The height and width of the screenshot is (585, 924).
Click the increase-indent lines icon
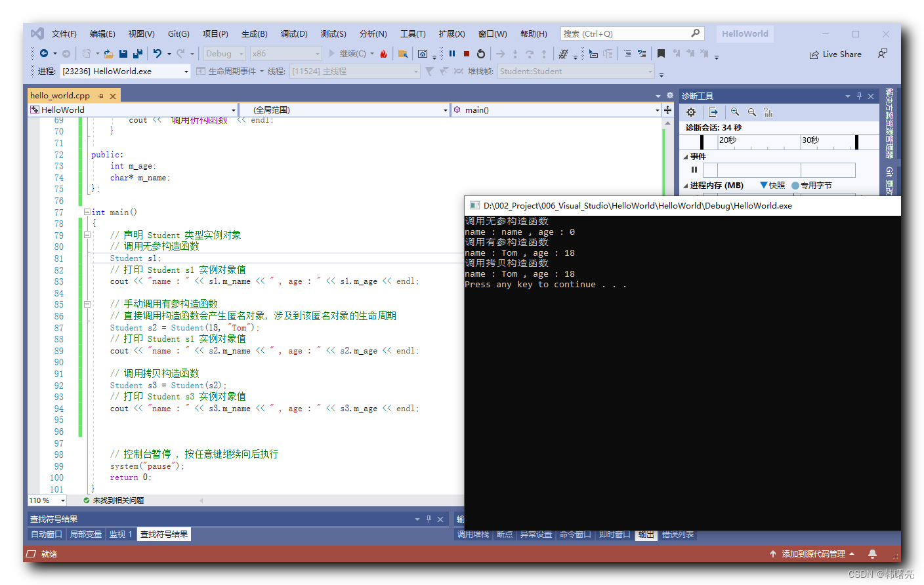click(627, 54)
